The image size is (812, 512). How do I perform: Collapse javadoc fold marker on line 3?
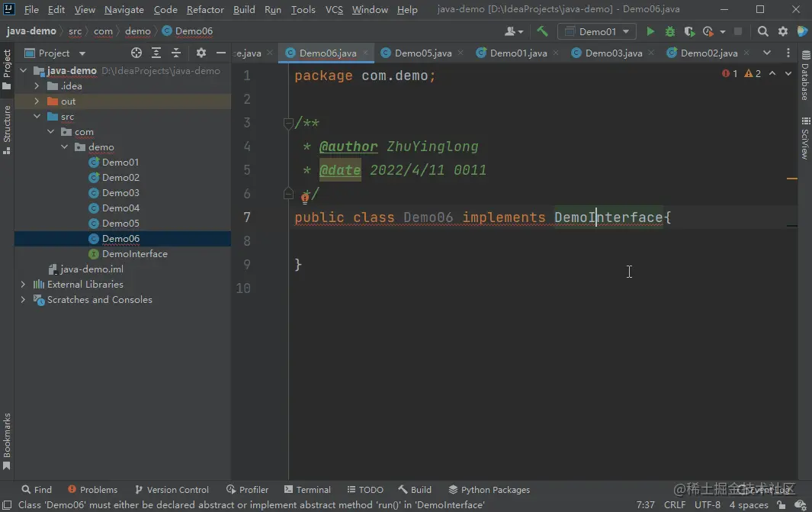[x=288, y=123]
